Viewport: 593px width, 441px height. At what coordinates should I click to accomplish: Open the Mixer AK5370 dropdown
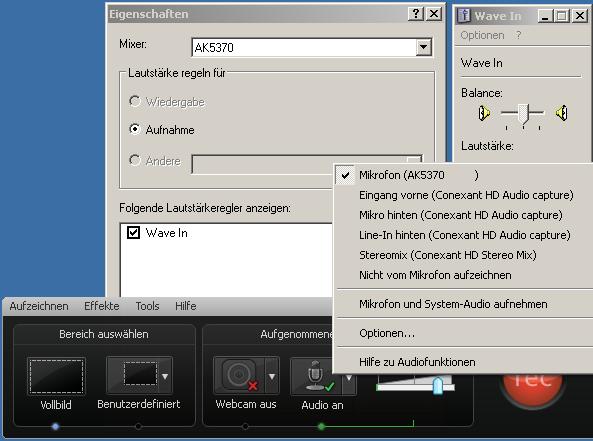(x=424, y=47)
